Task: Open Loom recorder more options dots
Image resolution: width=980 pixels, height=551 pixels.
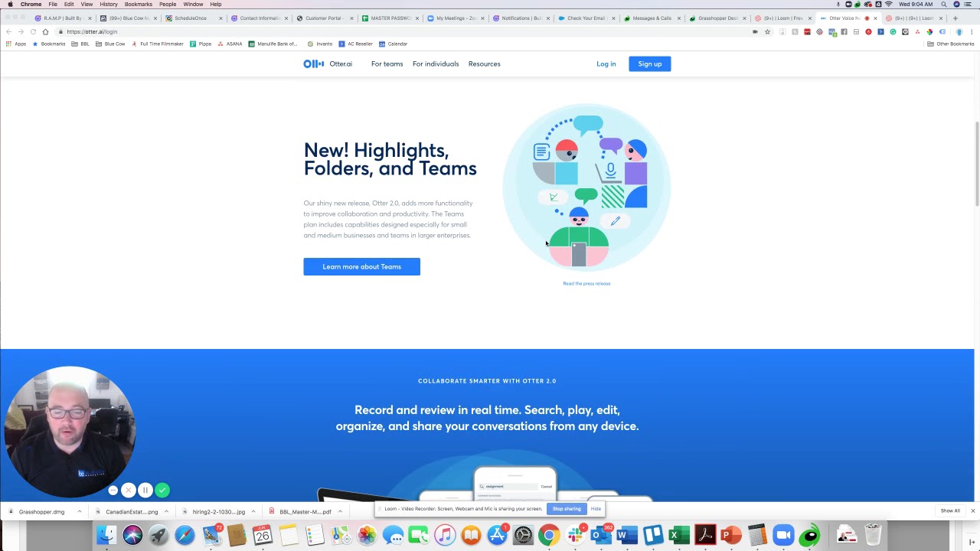Action: coord(113,490)
